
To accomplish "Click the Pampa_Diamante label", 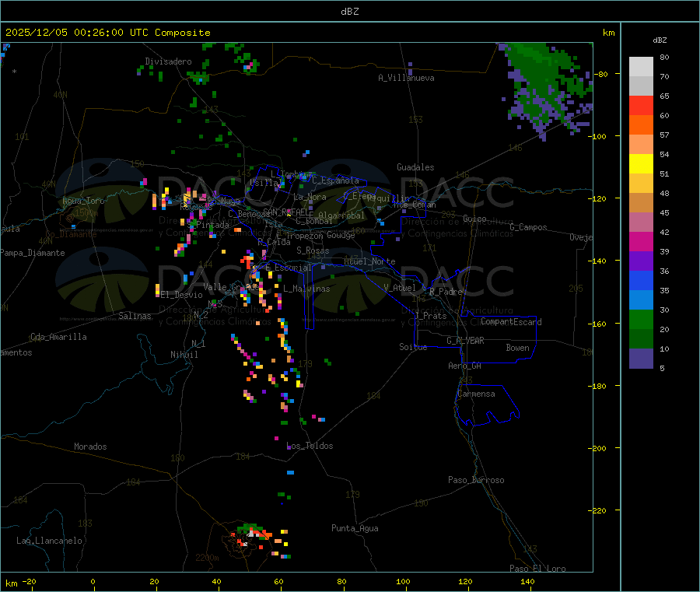I will click(x=33, y=253).
